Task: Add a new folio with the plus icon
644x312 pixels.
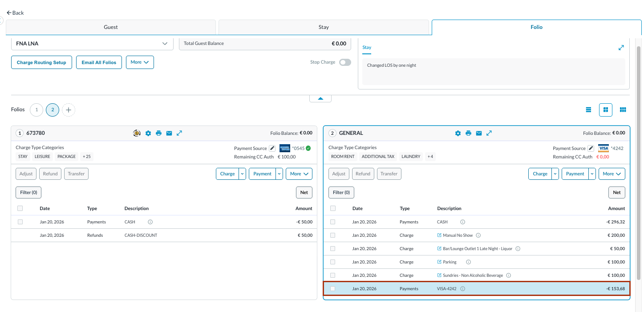Action: (69, 110)
